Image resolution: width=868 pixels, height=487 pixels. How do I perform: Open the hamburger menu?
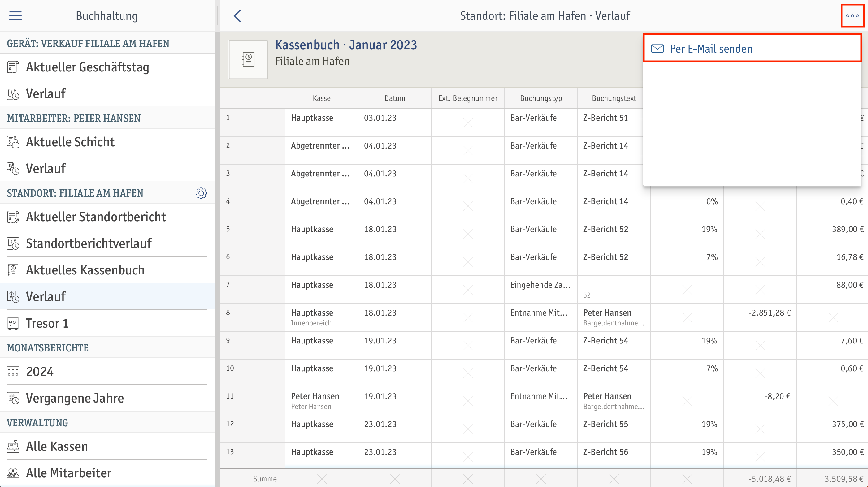[x=15, y=15]
